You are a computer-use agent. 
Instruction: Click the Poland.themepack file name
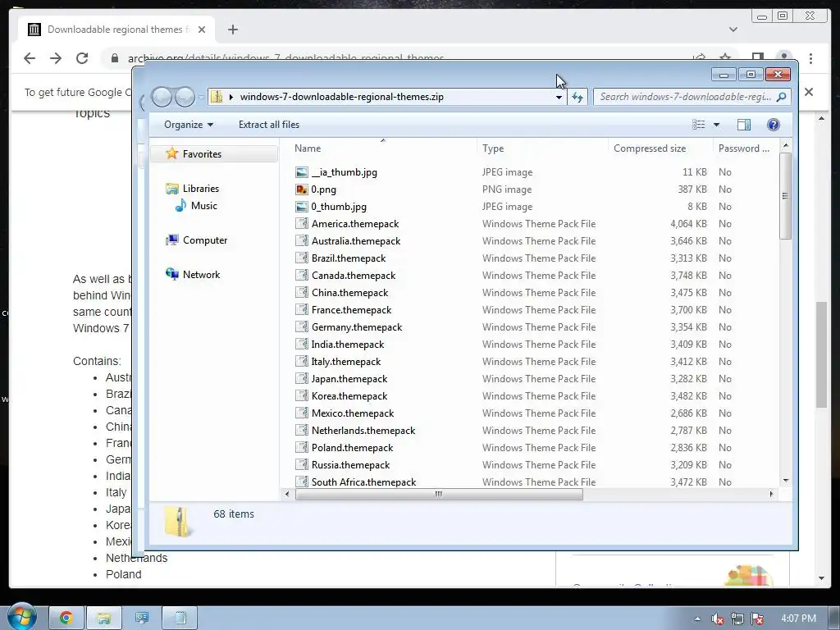pyautogui.click(x=352, y=447)
